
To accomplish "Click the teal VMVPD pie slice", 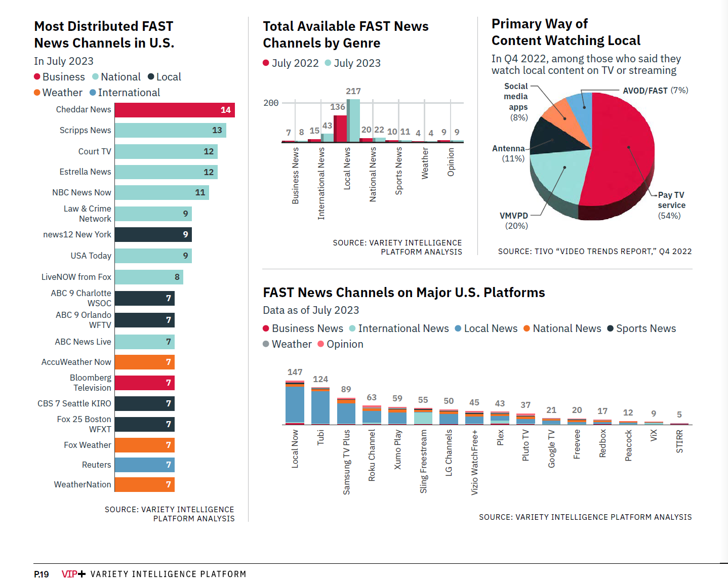I will click(x=559, y=175).
